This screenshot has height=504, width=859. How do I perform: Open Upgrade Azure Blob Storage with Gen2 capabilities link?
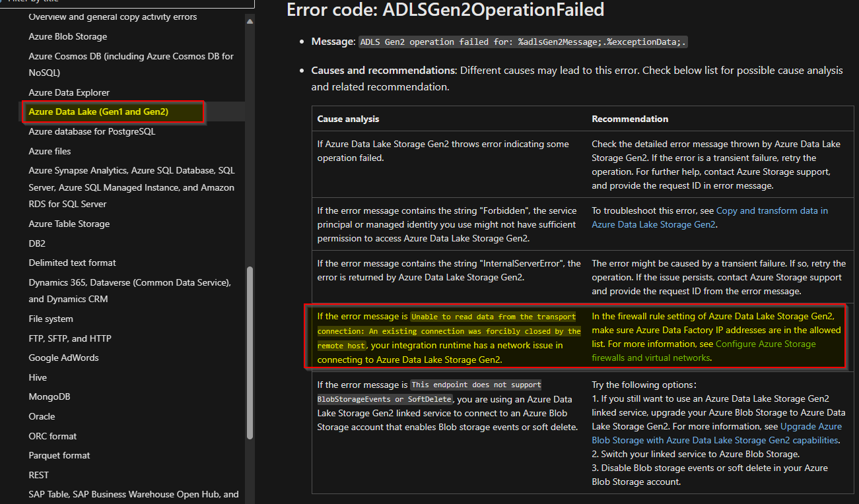717,433
